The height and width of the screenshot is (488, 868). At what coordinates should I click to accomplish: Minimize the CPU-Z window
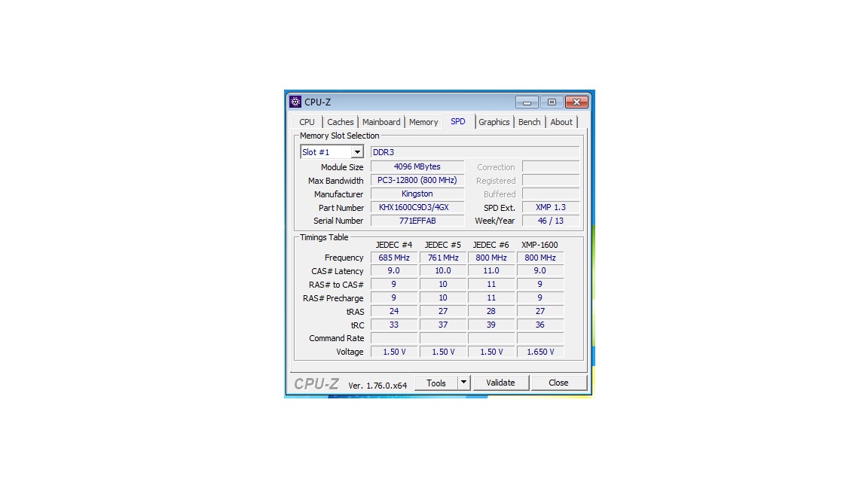pyautogui.click(x=527, y=102)
